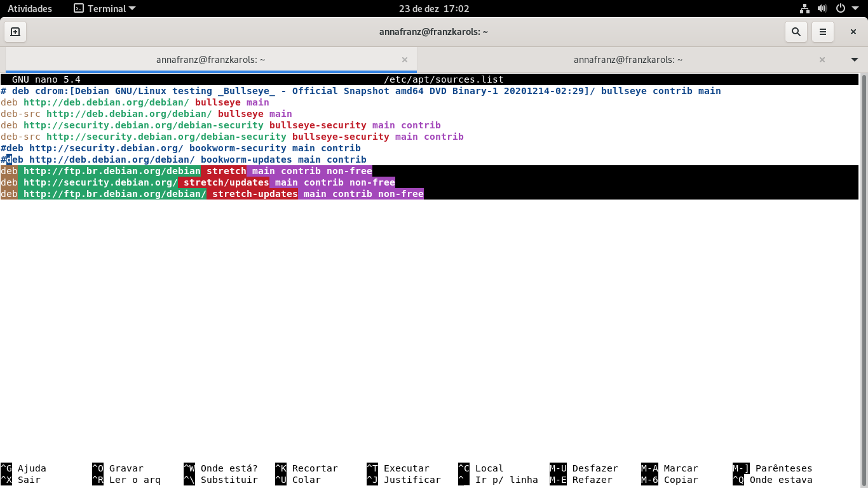Click the highlighted 'stretch-updates' text

point(255,194)
